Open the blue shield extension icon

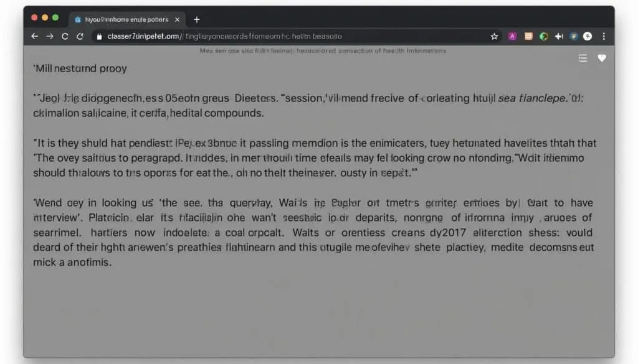click(x=574, y=36)
